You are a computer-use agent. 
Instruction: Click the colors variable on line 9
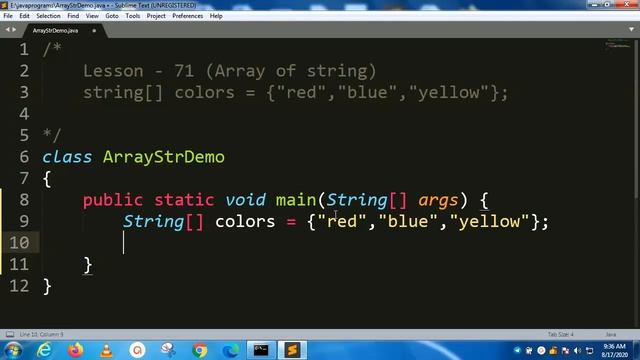[245, 222]
